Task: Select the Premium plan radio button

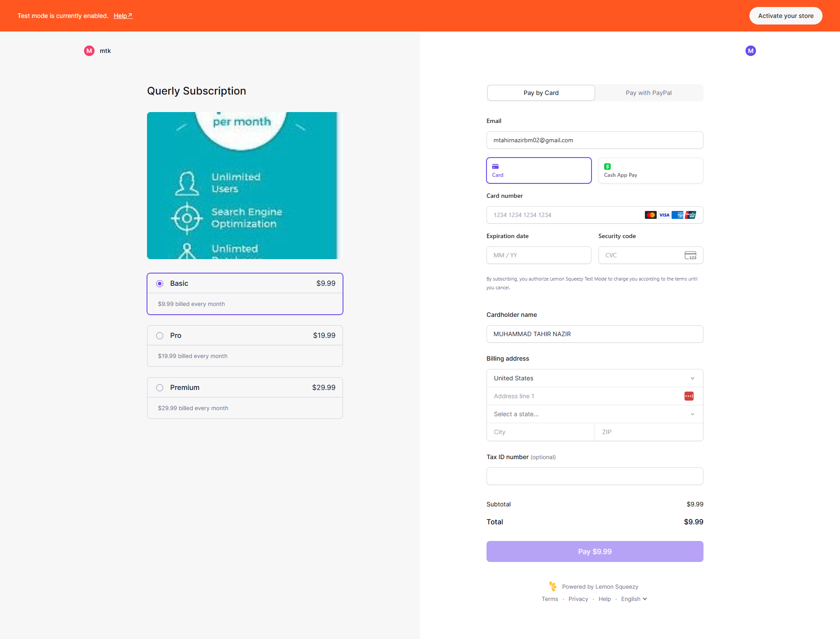Action: pyautogui.click(x=160, y=388)
